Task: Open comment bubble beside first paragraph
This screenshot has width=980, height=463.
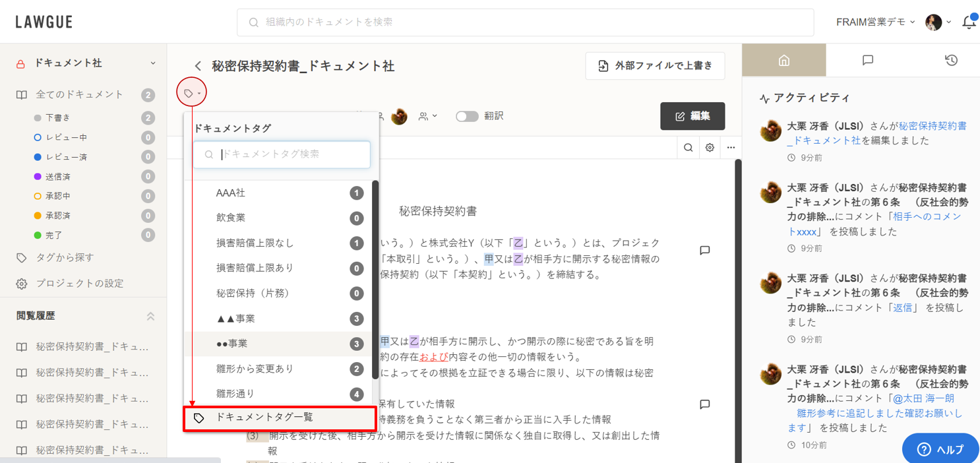Action: pyautogui.click(x=704, y=251)
